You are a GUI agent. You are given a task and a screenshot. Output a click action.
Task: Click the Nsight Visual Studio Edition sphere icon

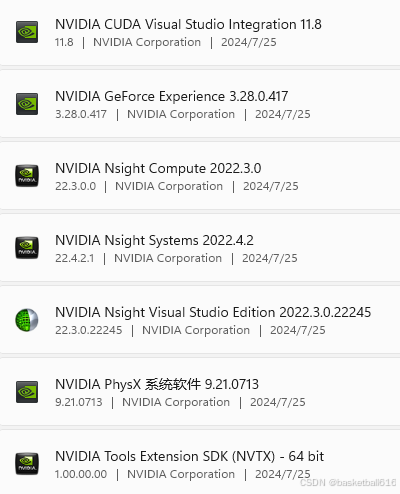click(x=27, y=320)
